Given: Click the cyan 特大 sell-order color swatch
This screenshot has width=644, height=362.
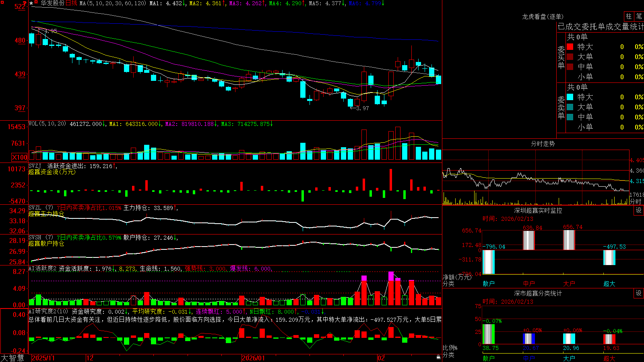Looking at the screenshot, I should tap(570, 97).
